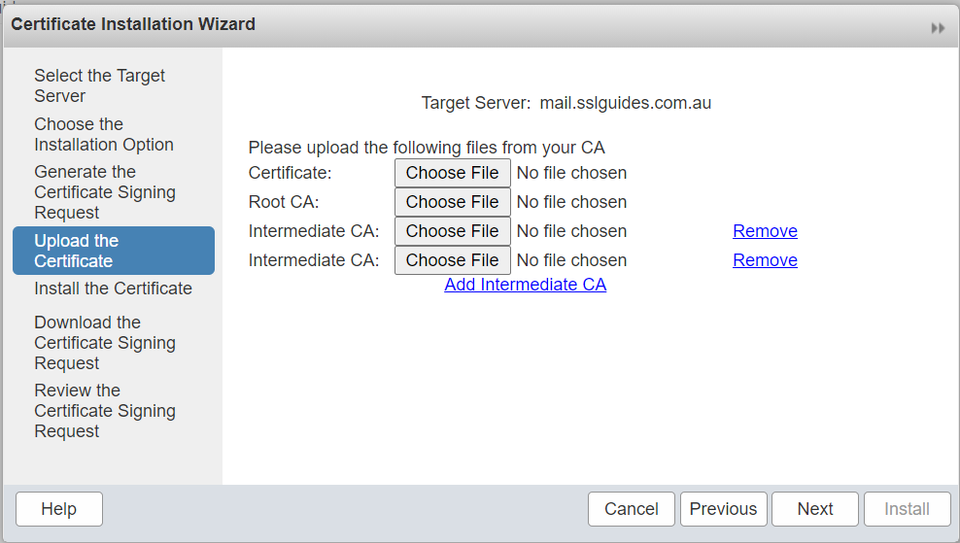Go to Choose the Installation Option step

pyautogui.click(x=103, y=134)
